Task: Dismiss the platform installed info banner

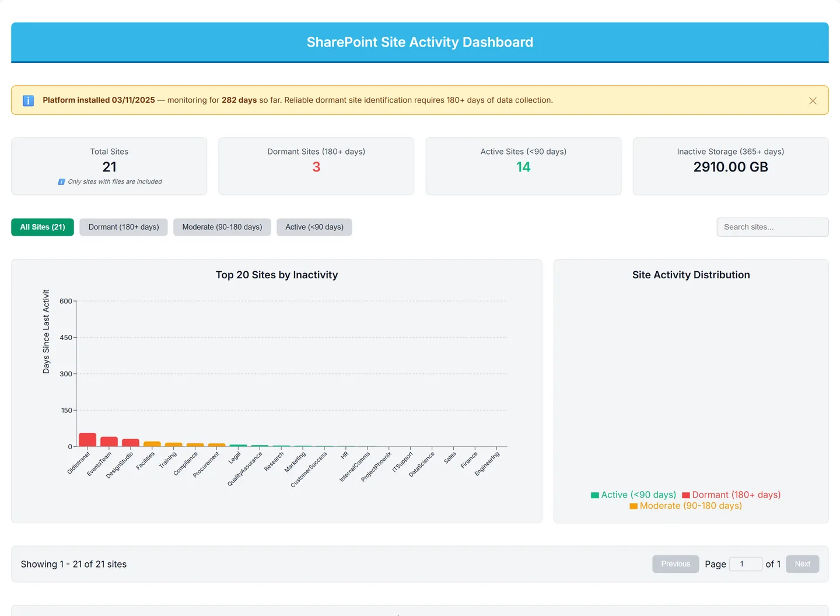Action: (x=813, y=101)
